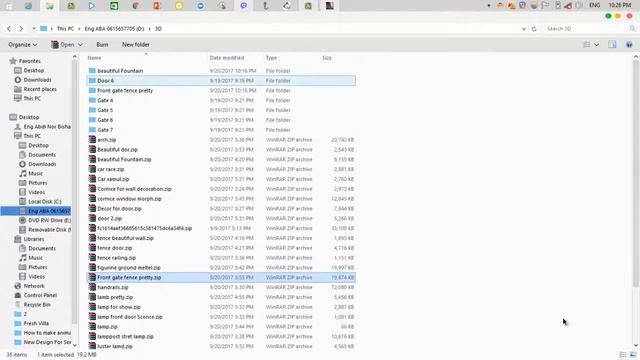Image resolution: width=640 pixels, height=360 pixels.
Task: Open the dropdown arrow beside Open
Action: pyautogui.click(x=80, y=44)
